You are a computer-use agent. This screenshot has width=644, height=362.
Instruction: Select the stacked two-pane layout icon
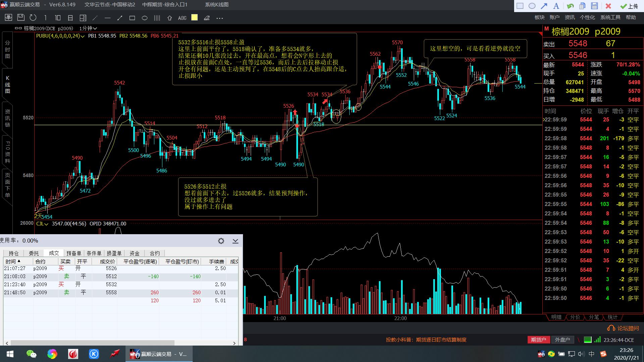[x=70, y=18]
